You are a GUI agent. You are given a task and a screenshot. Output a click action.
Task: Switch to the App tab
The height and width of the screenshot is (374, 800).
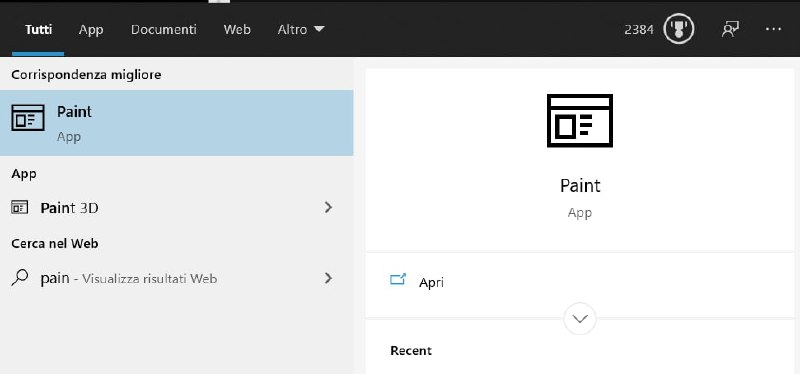[91, 30]
